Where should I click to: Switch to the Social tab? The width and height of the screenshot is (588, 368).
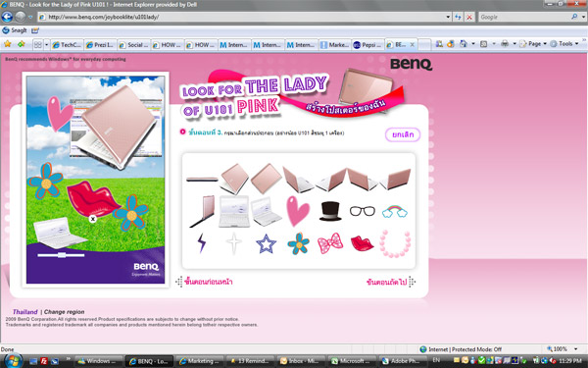pos(133,45)
